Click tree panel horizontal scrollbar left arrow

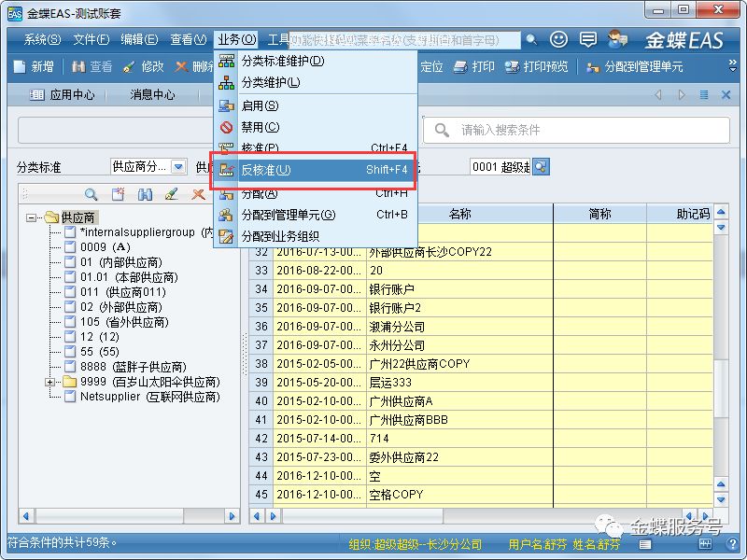tap(26, 516)
